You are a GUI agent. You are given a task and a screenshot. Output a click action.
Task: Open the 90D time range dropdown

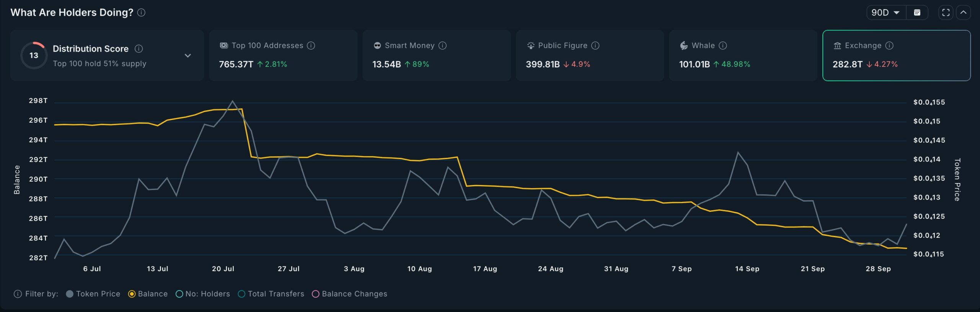[x=886, y=13]
